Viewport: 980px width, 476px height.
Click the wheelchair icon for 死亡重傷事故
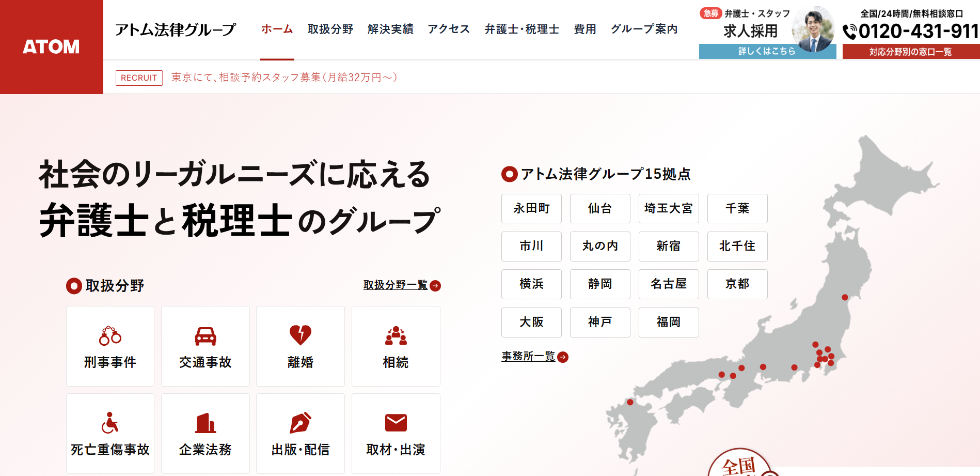click(110, 422)
